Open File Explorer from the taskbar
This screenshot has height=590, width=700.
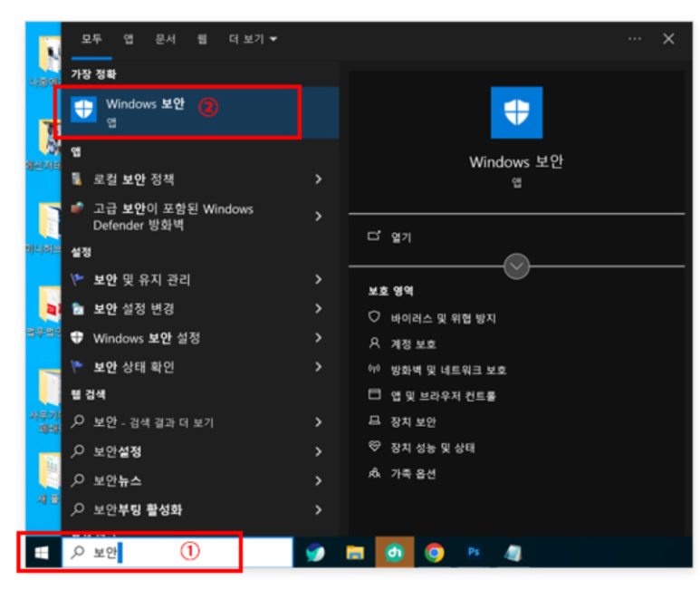[x=355, y=553]
